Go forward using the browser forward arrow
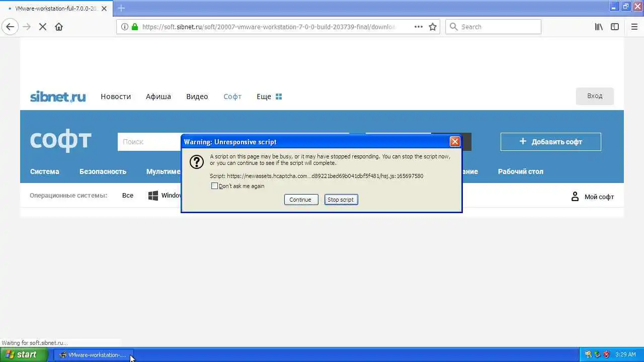This screenshot has width=644, height=362. click(27, 27)
